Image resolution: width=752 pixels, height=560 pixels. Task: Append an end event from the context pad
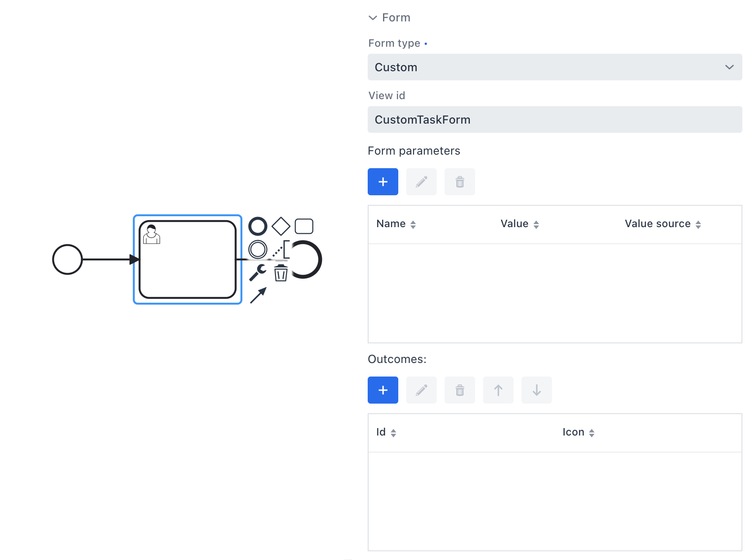[x=258, y=226]
